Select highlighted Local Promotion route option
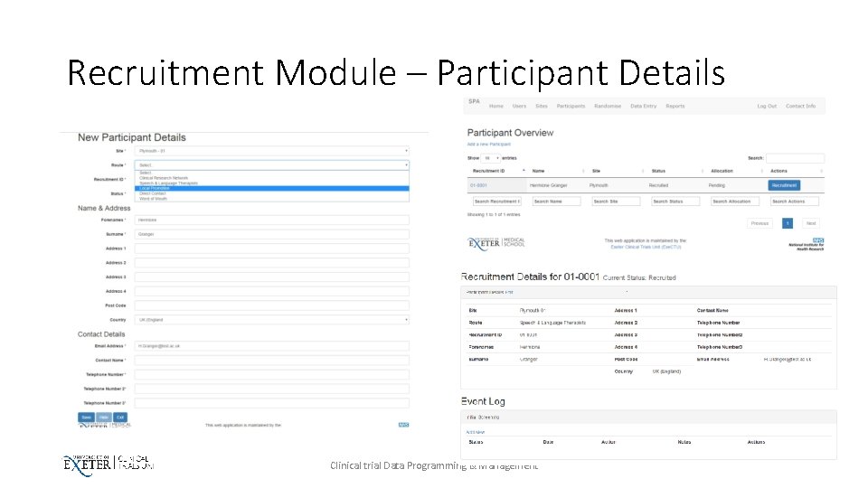 pyautogui.click(x=272, y=188)
